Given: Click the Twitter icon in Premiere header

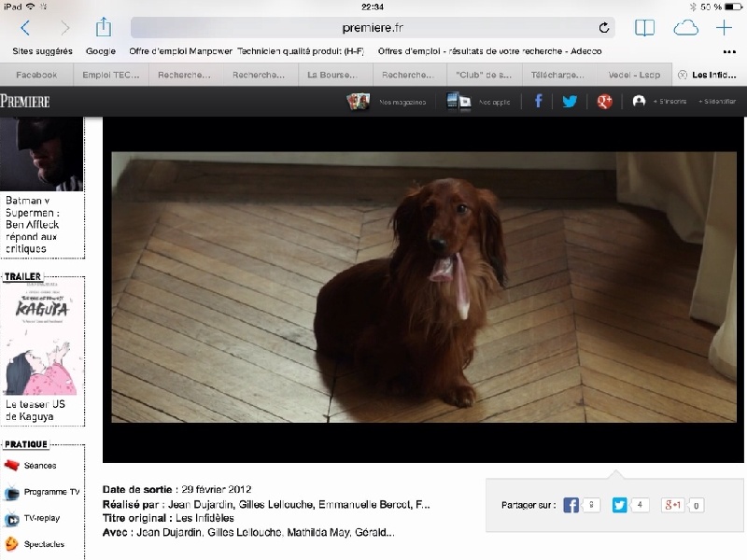Looking at the screenshot, I should point(569,101).
